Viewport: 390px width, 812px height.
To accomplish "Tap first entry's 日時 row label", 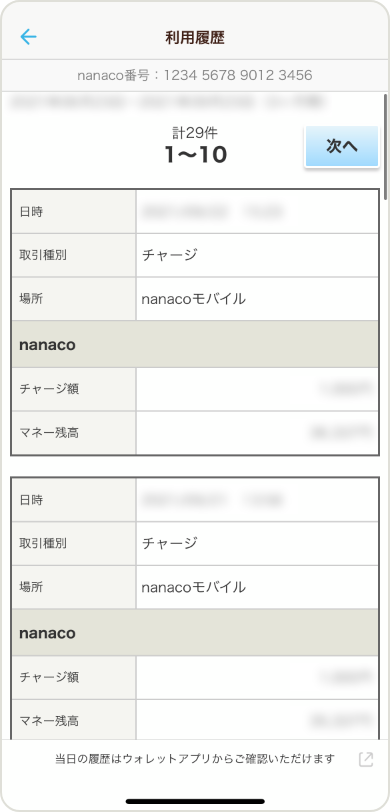I will point(31,212).
